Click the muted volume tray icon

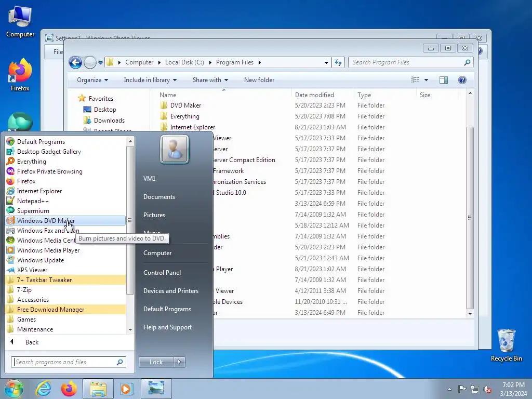(x=487, y=389)
